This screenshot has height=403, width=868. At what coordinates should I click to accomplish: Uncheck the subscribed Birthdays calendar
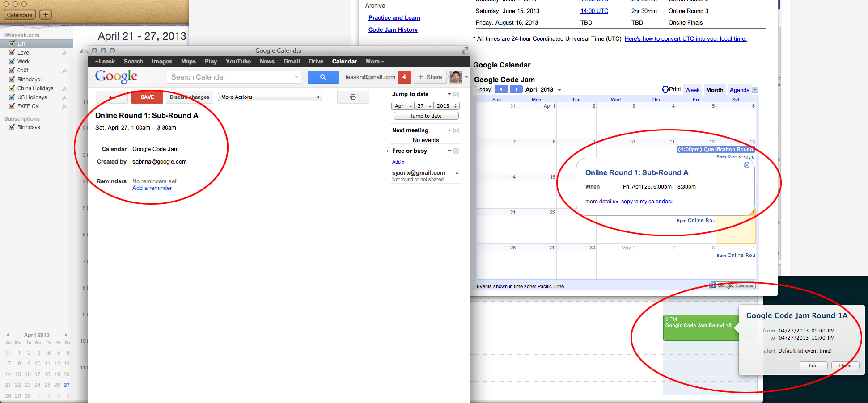(12, 127)
